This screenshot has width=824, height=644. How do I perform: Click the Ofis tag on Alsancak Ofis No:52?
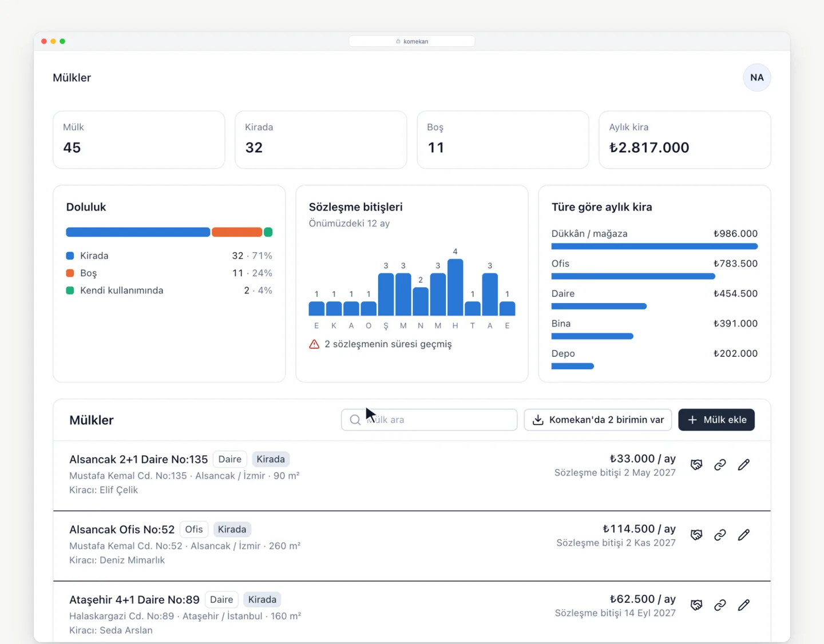194,530
